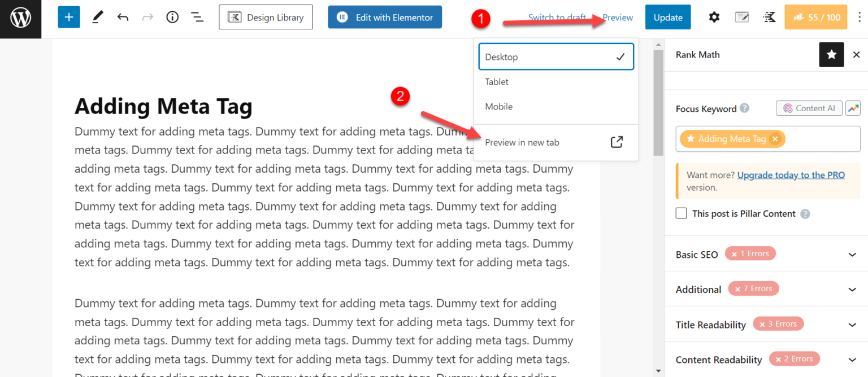Click the Content AI button
Image resolution: width=868 pixels, height=377 pixels.
(809, 108)
